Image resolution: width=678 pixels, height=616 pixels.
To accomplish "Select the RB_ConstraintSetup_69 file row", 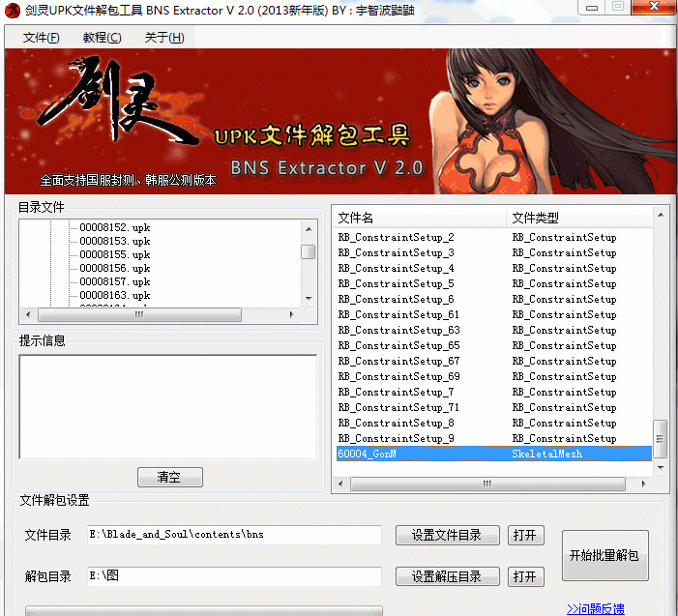I will tap(494, 376).
